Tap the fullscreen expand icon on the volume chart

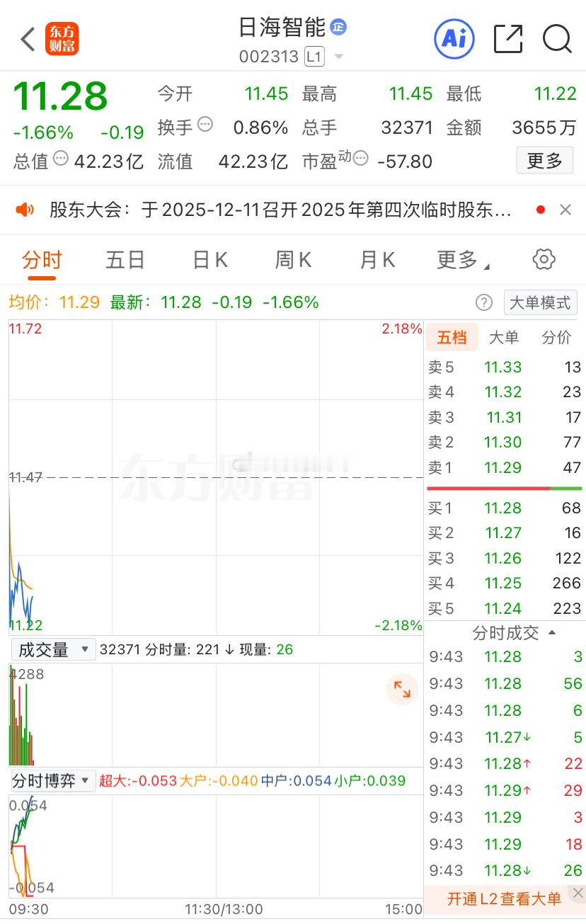[402, 688]
